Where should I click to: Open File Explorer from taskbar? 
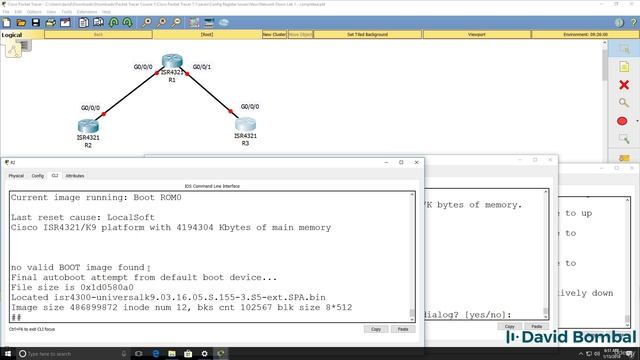click(172, 353)
